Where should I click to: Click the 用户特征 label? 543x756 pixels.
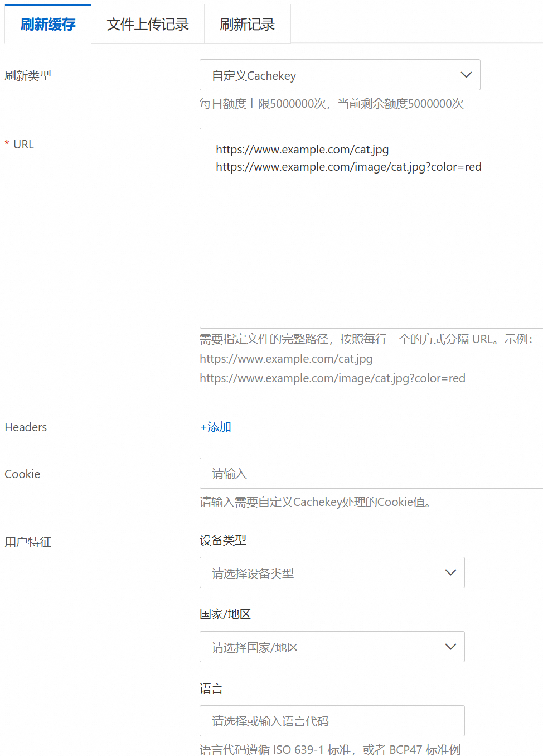(x=28, y=542)
